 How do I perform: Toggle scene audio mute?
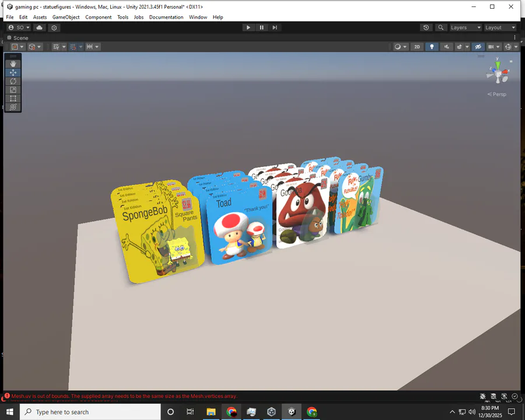[x=446, y=47]
